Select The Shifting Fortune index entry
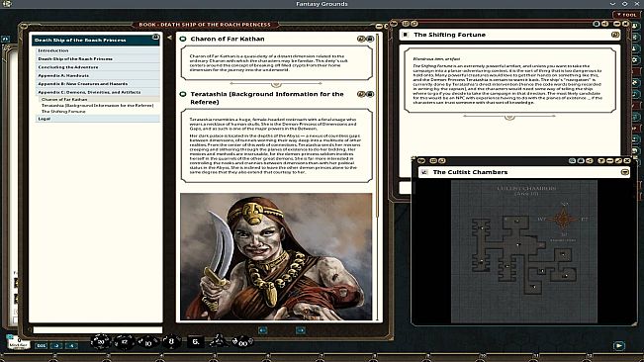 (x=99, y=112)
